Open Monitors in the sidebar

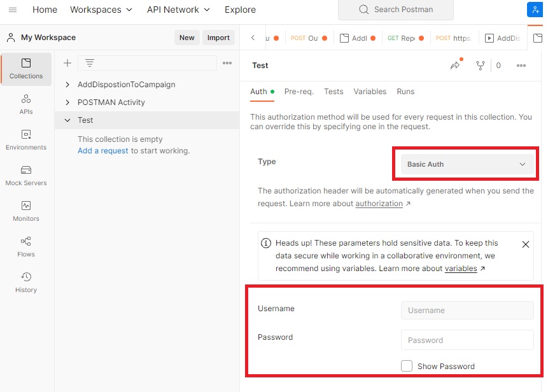coord(26,211)
